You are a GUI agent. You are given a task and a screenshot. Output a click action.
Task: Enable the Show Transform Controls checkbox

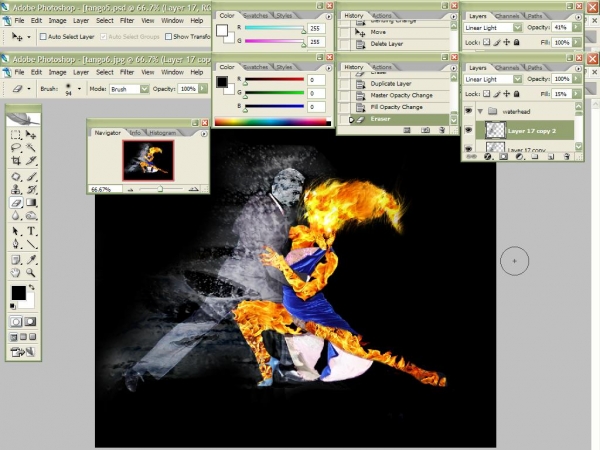[168, 37]
